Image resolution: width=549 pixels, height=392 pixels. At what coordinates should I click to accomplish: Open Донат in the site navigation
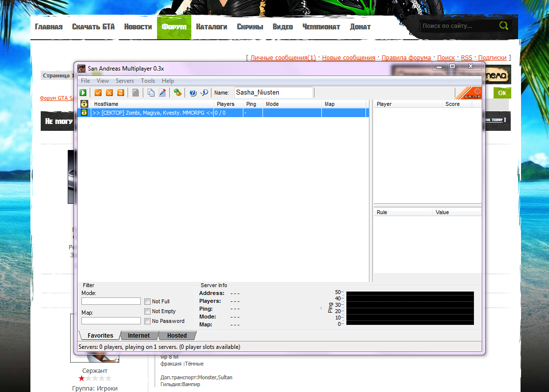(x=360, y=27)
